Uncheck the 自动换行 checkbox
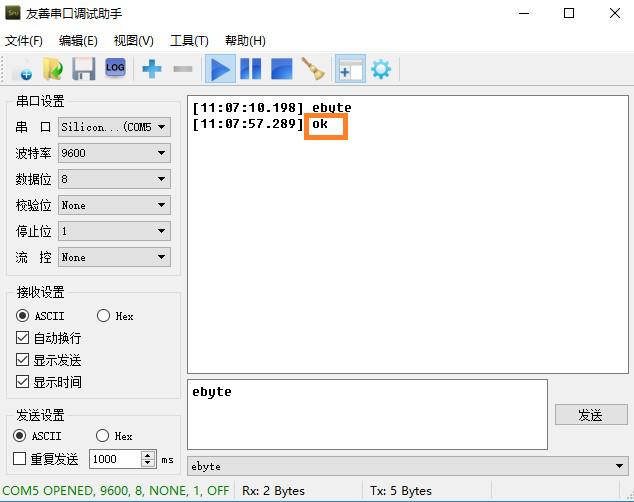634x502 pixels. tap(23, 338)
